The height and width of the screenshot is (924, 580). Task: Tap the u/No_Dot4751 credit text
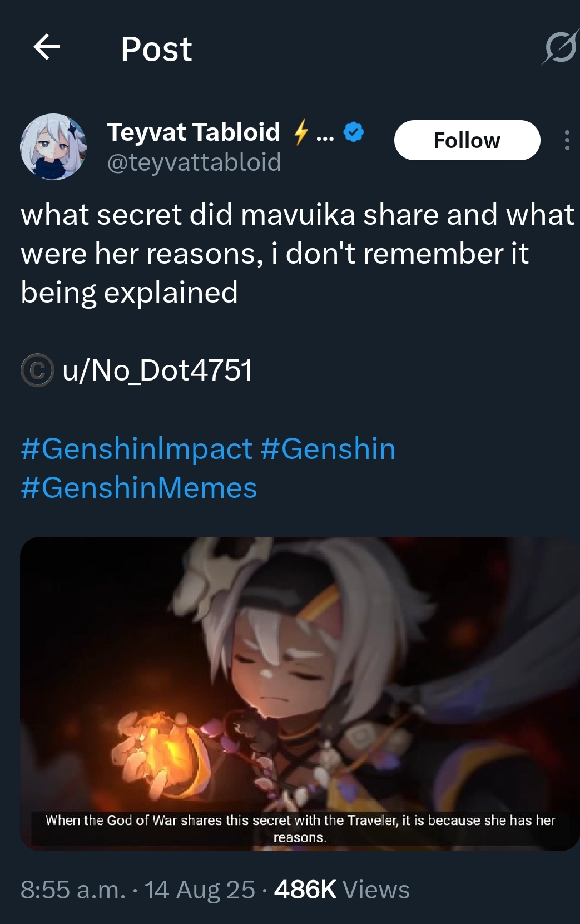(x=158, y=370)
